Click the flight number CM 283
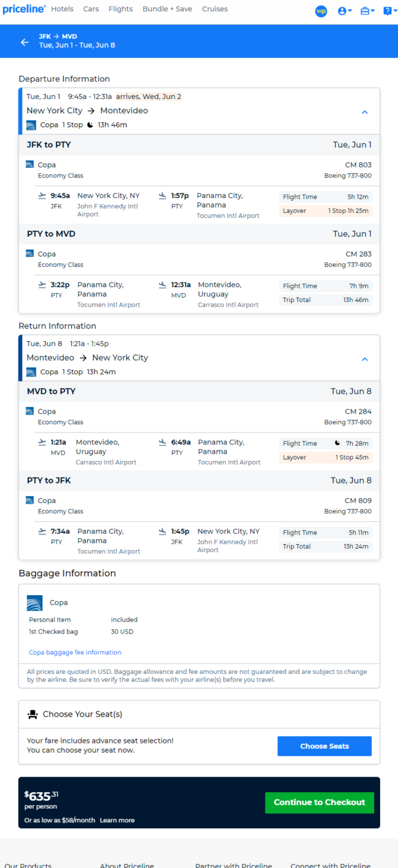398x868 pixels. click(x=358, y=254)
